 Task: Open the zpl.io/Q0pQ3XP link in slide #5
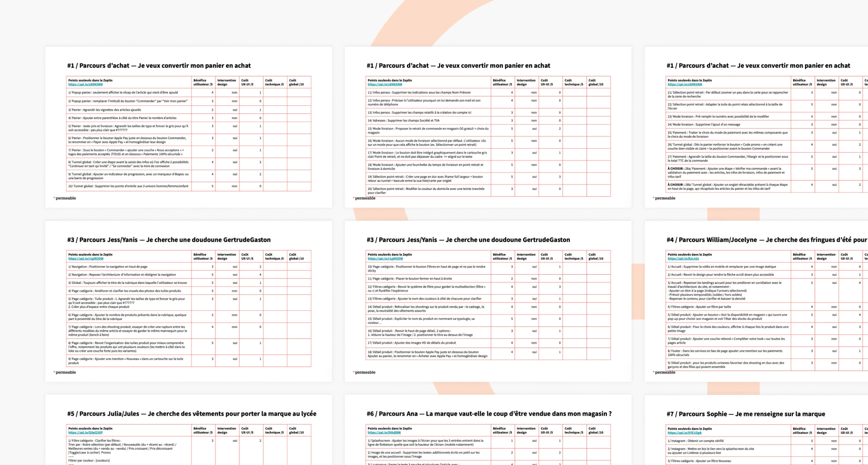(85, 433)
